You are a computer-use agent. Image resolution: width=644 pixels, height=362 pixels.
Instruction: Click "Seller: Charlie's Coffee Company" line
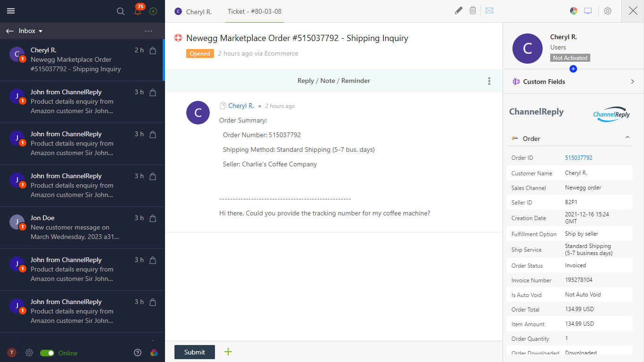(270, 165)
